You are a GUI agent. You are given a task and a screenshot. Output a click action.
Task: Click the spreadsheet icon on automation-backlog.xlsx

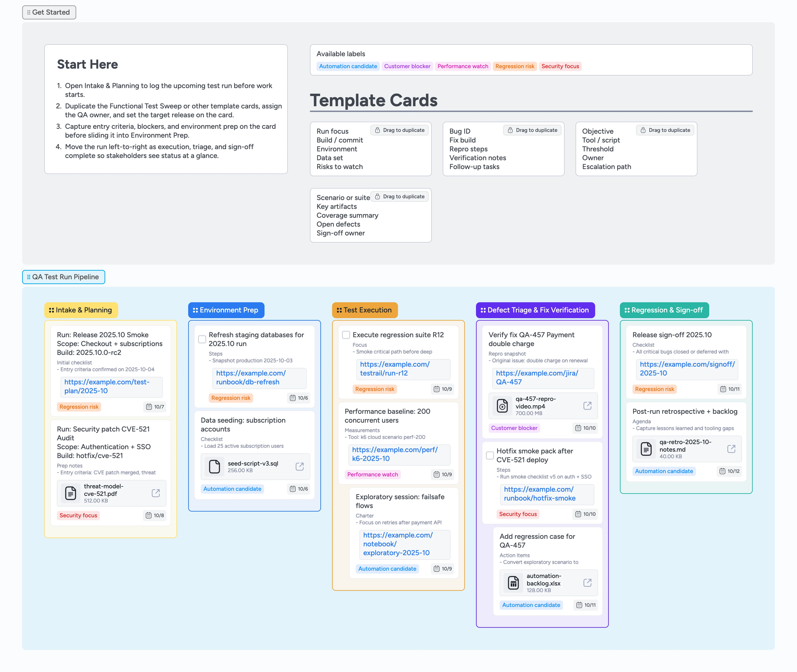[x=513, y=582]
